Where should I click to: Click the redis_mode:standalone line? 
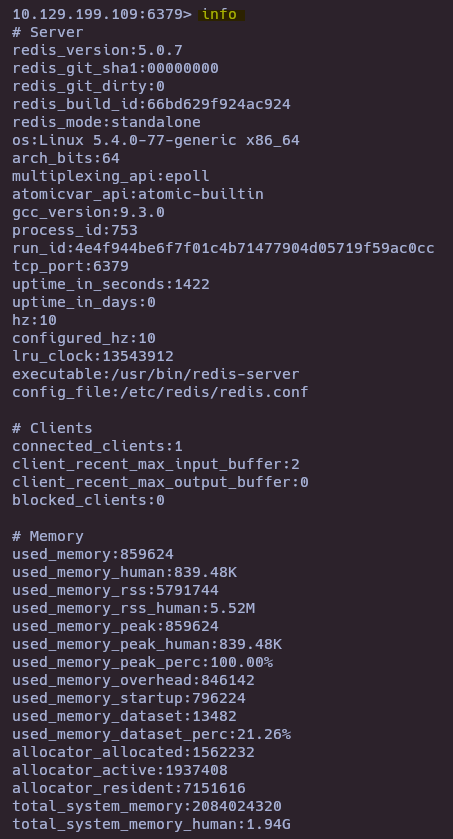click(x=106, y=122)
